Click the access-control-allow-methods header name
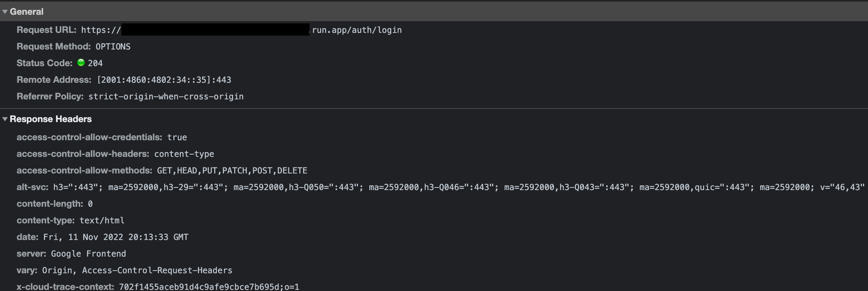The image size is (868, 291). tap(84, 170)
